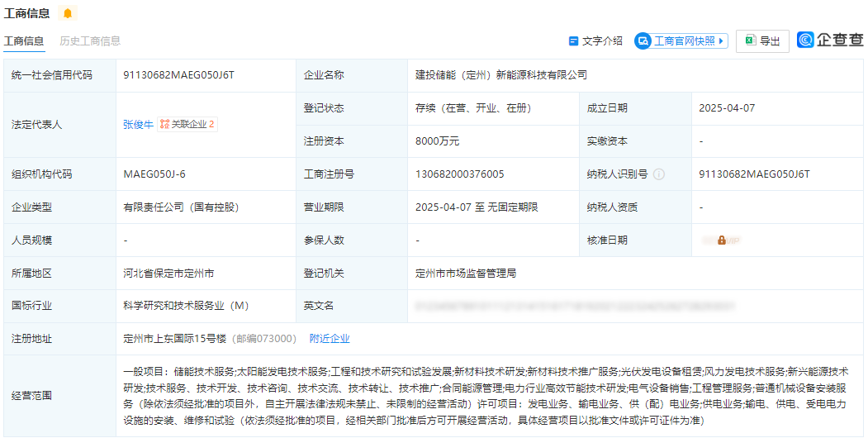Viewport: 868px width, 438px height.
Task: Click the registered address 定州市上东国际15号楼
Action: tap(175, 338)
